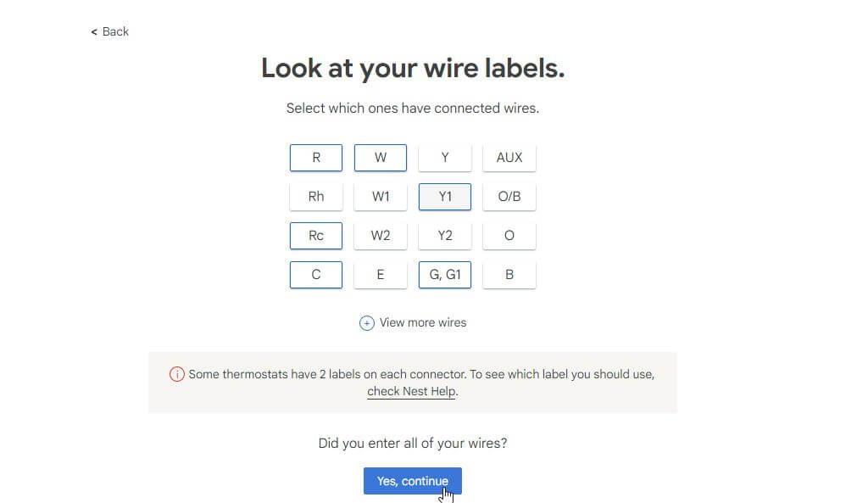The height and width of the screenshot is (503, 868).
Task: Open the check Nest Help link
Action: click(411, 392)
